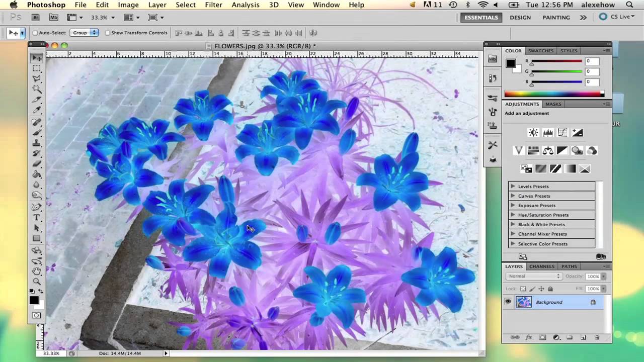Select the Spot Healing Brush tool
Screen dimensions: 644x362
pyautogui.click(x=37, y=122)
